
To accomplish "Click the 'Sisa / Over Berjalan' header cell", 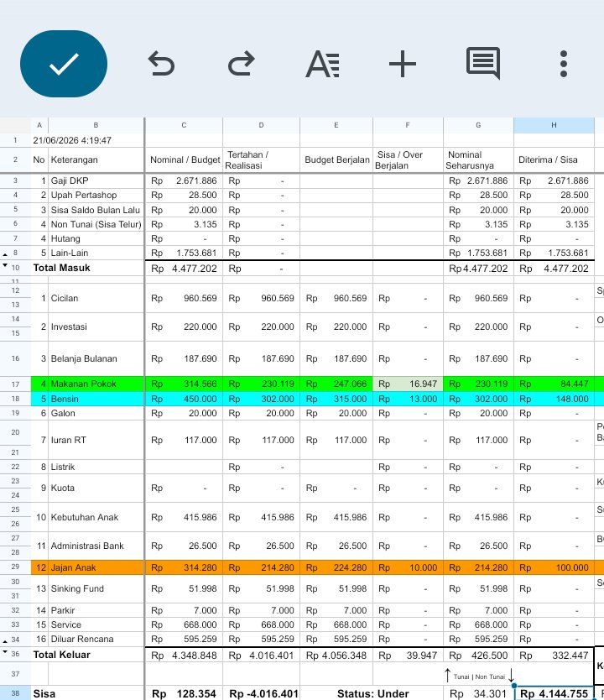I will point(408,159).
